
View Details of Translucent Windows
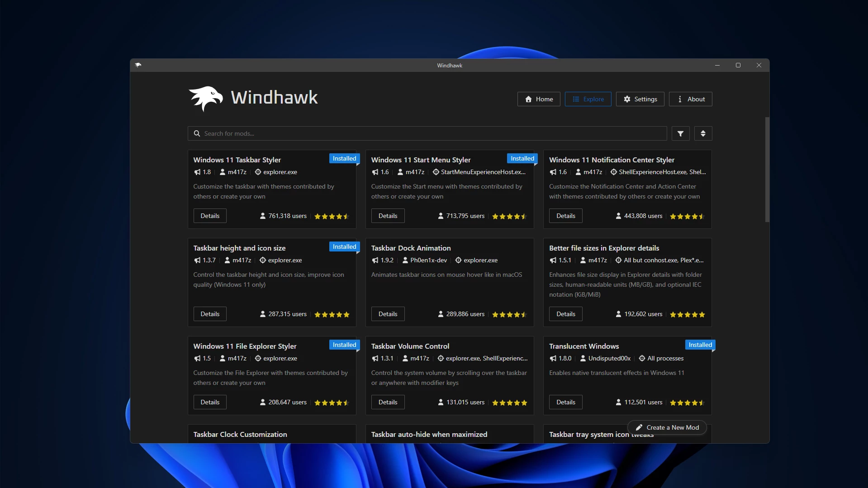[566, 402]
